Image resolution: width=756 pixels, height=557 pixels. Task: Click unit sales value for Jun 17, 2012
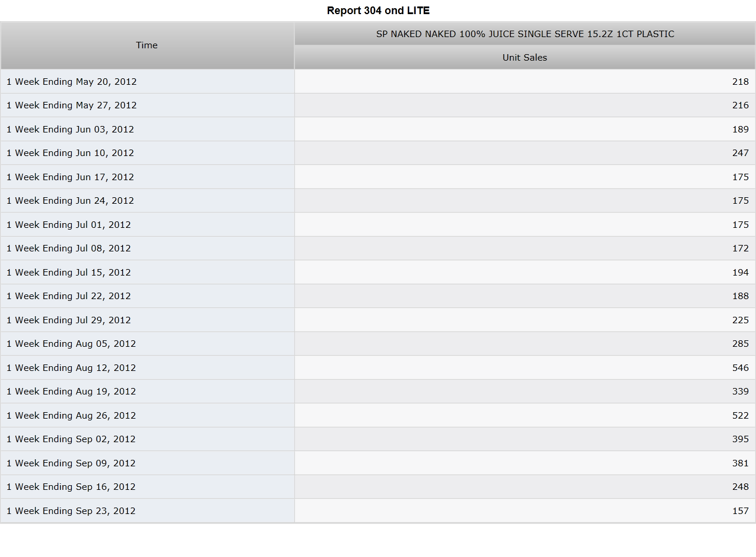[741, 177]
